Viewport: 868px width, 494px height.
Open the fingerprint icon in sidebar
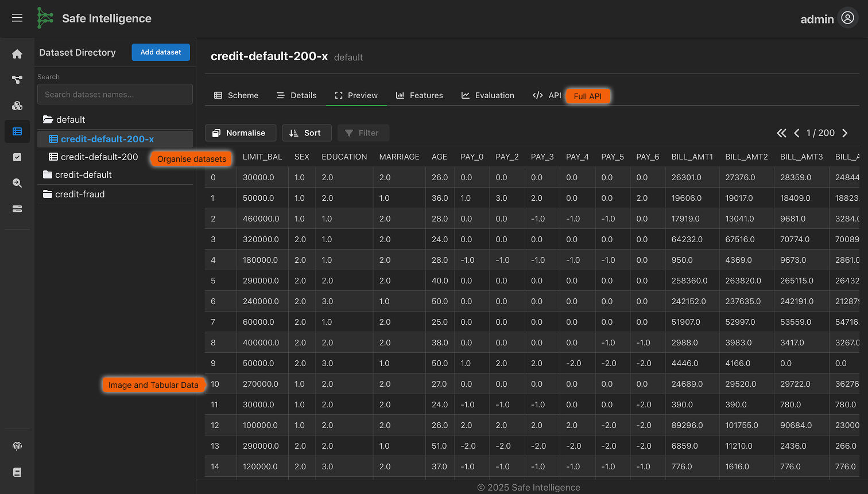click(17, 446)
